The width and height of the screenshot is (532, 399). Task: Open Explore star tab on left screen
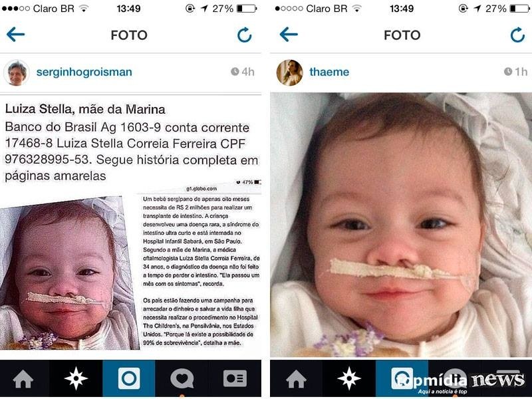pos(76,378)
